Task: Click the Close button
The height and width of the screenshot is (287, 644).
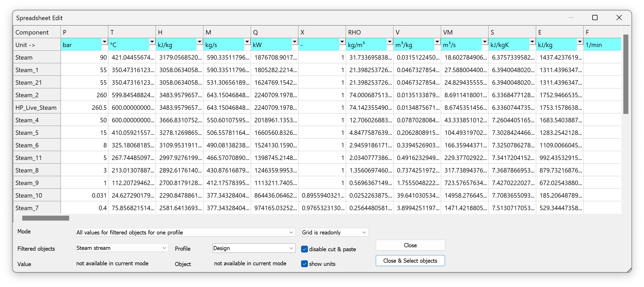Action: (410, 245)
